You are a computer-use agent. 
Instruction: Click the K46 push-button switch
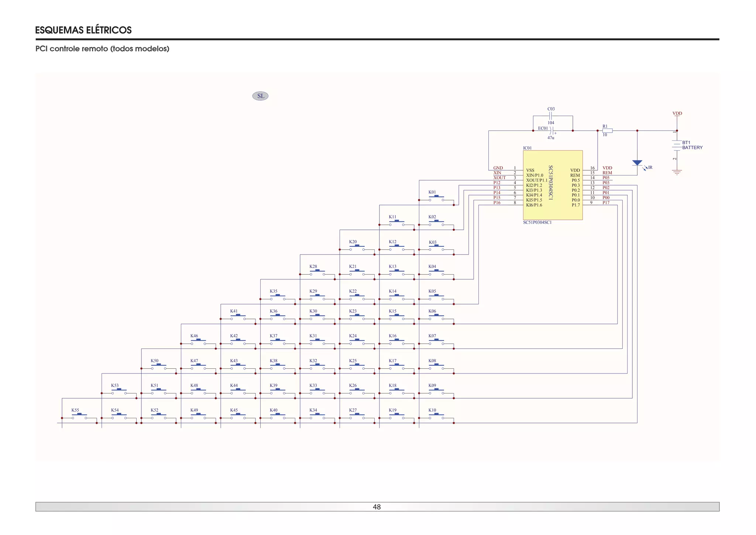click(x=198, y=342)
